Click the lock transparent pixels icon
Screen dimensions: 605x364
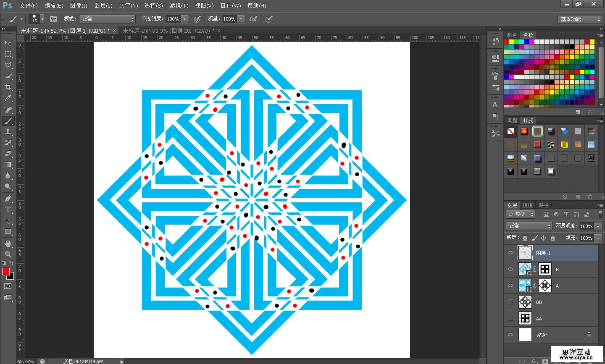tap(525, 238)
